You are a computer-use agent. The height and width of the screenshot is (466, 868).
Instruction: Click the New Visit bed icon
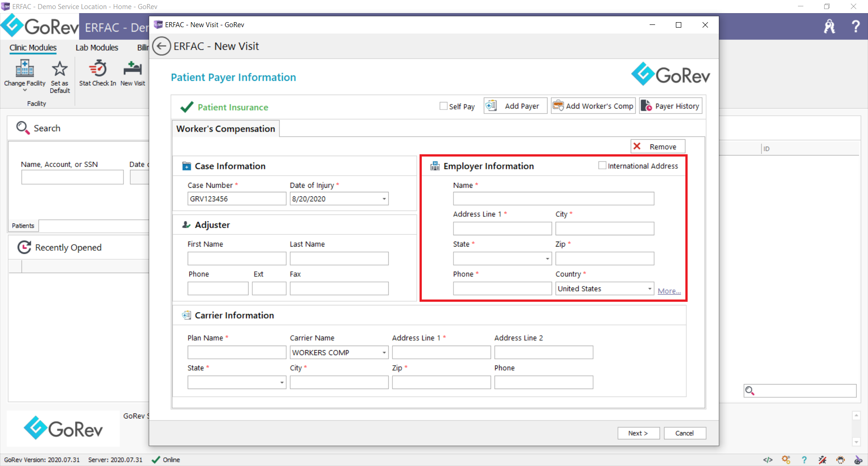click(x=132, y=68)
